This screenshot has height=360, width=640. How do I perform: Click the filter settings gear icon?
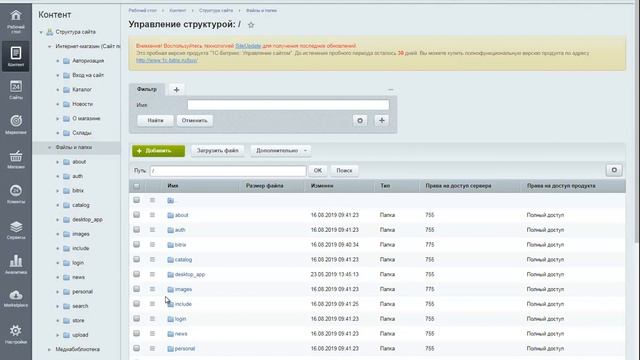click(360, 120)
